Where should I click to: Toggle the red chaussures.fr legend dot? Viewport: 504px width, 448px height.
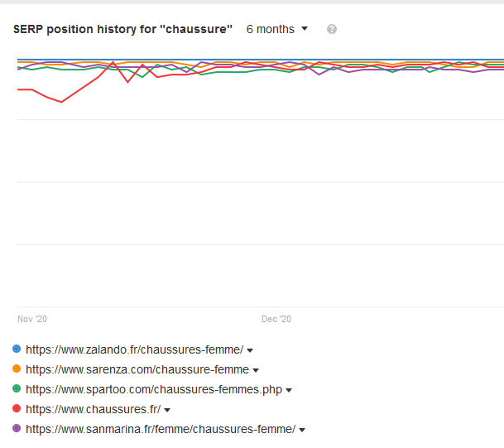17,409
